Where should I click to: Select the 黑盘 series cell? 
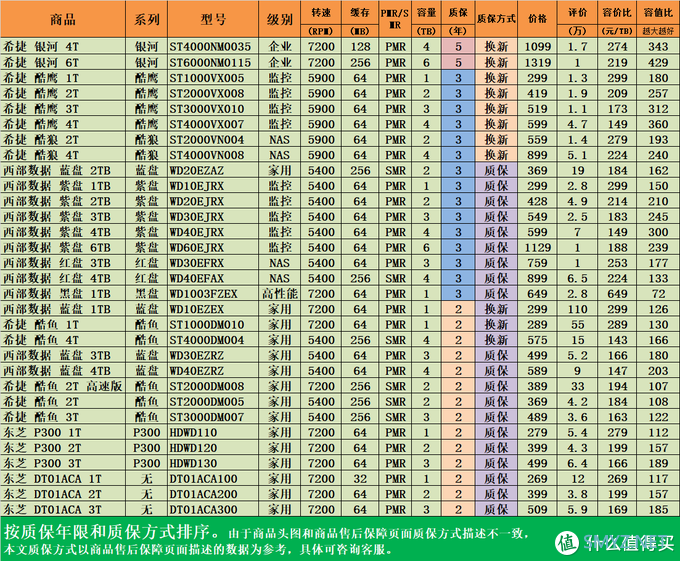147,294
